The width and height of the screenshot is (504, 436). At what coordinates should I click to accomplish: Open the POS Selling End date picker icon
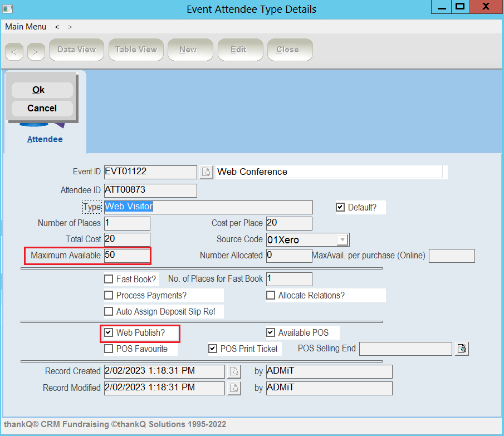(x=462, y=349)
